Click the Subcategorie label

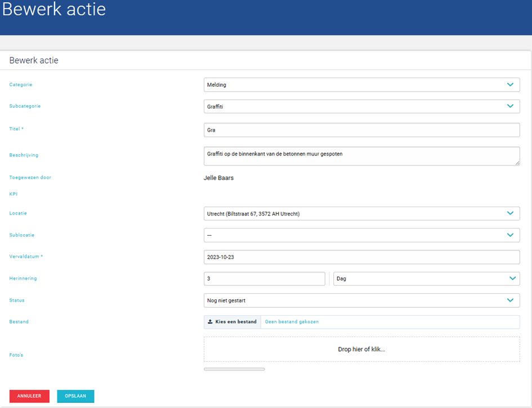(x=25, y=106)
